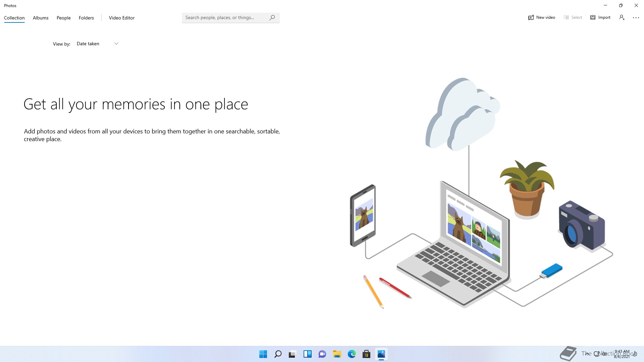Click the View by dropdown chevron
Viewport: 644px width, 362px height.
(x=116, y=44)
